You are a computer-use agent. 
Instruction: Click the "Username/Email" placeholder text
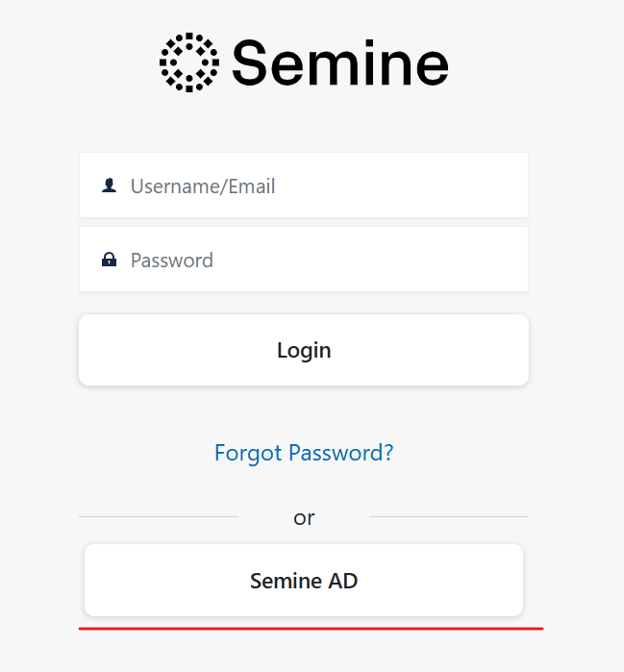[x=203, y=187]
